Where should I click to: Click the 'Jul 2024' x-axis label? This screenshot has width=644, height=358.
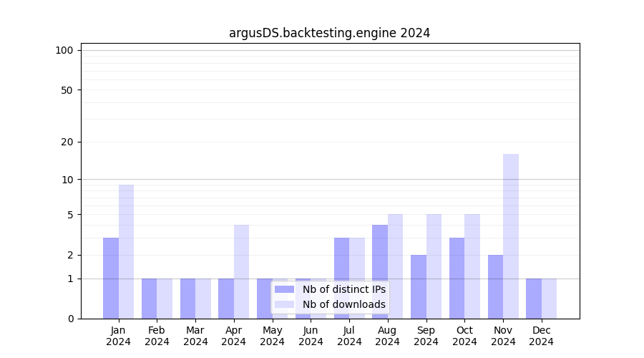[349, 336]
